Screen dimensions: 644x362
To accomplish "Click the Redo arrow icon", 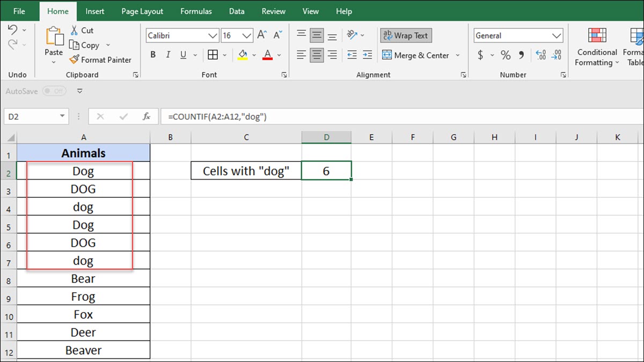I will coord(13,46).
